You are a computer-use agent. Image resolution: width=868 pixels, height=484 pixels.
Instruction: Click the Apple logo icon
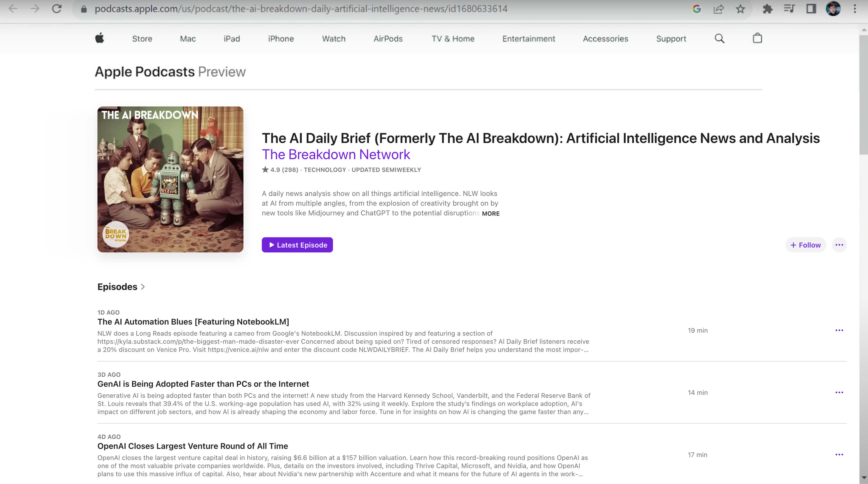99,38
